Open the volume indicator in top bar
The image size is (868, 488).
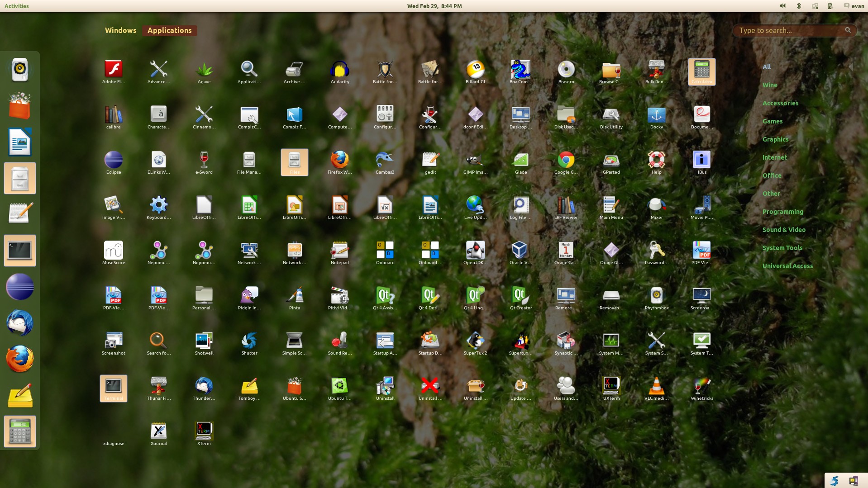point(783,6)
